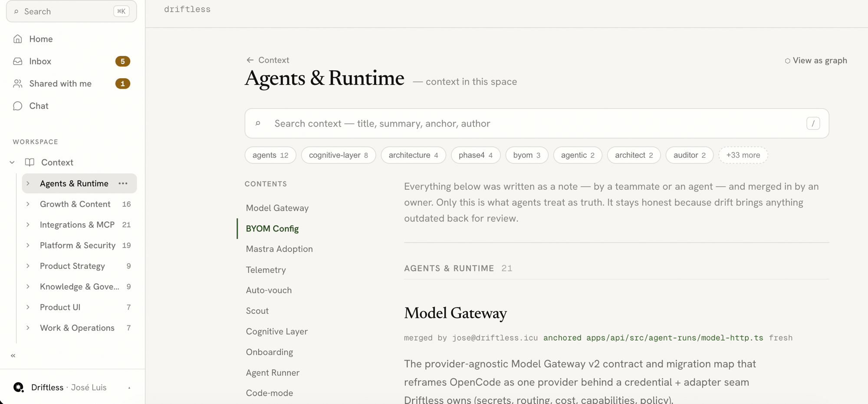This screenshot has height=404, width=868.
Task: Click the fresh status label
Action: 781,338
